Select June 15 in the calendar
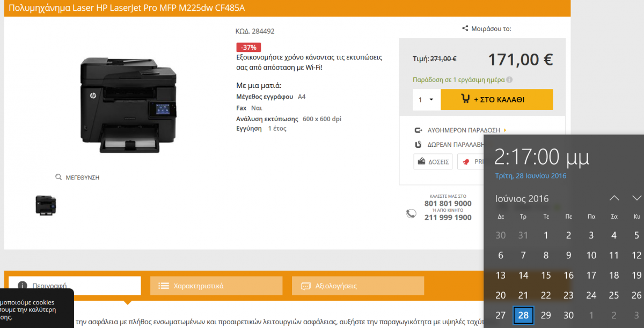 click(546, 275)
